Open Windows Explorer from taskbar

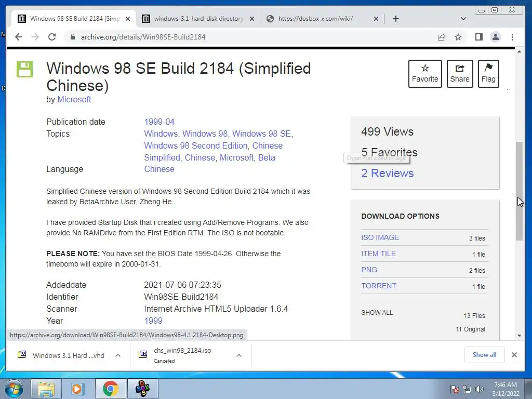pos(46,389)
